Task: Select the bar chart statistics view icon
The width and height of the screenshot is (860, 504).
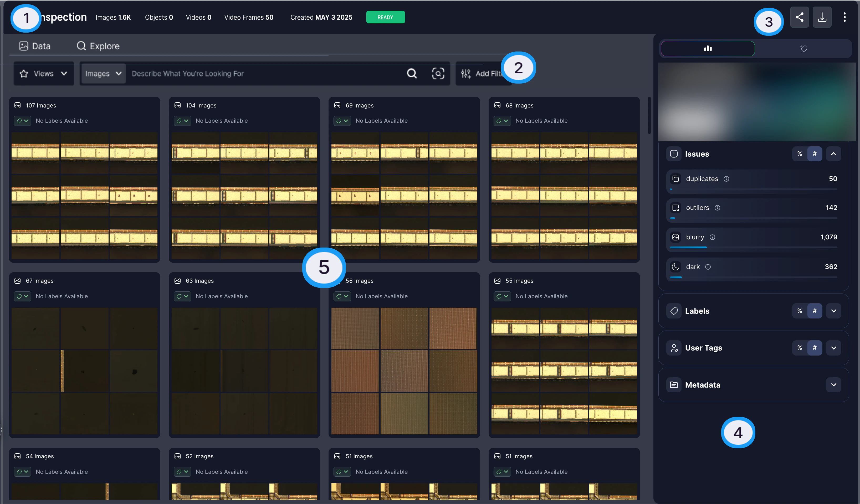Action: 708,48
